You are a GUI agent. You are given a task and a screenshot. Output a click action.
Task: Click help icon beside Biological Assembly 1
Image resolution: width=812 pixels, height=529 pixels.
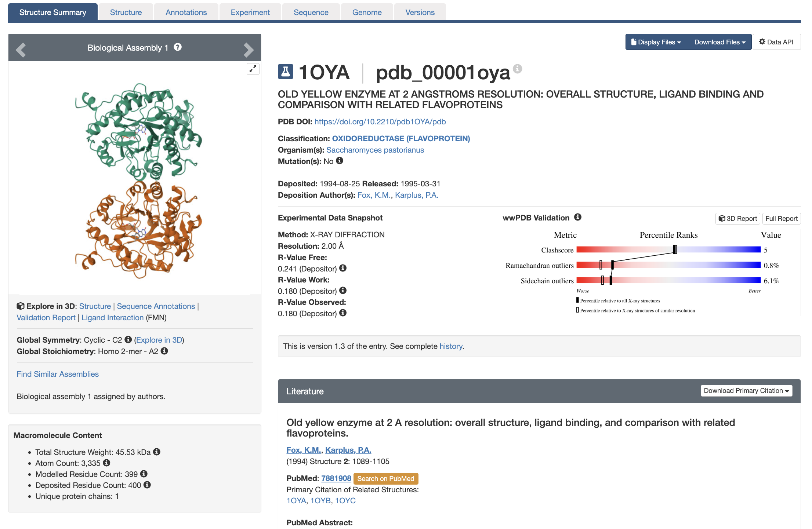[x=178, y=47]
